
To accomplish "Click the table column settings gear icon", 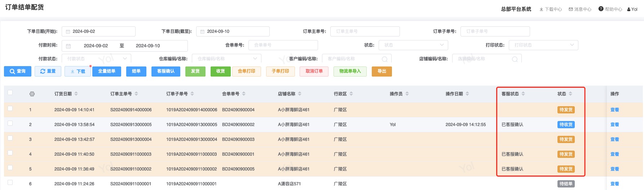I will point(32,94).
